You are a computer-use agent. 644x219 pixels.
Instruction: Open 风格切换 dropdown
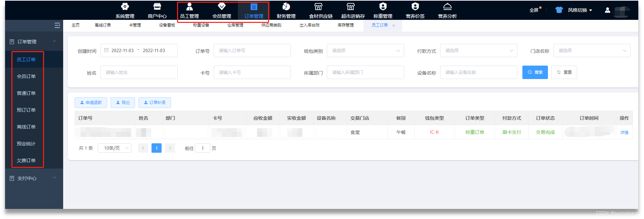click(x=580, y=10)
